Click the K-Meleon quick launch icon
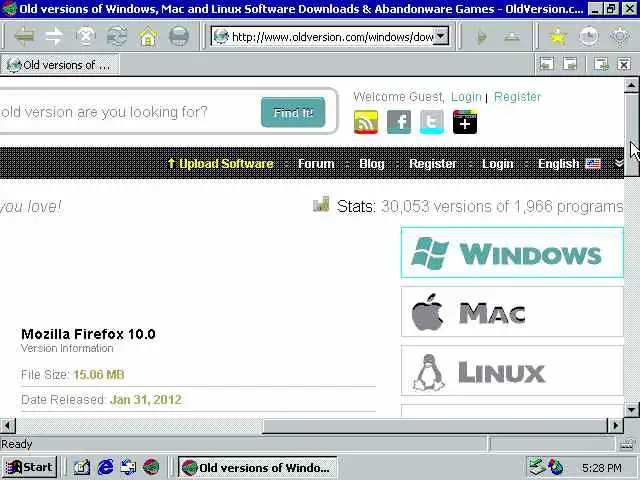 [151, 467]
